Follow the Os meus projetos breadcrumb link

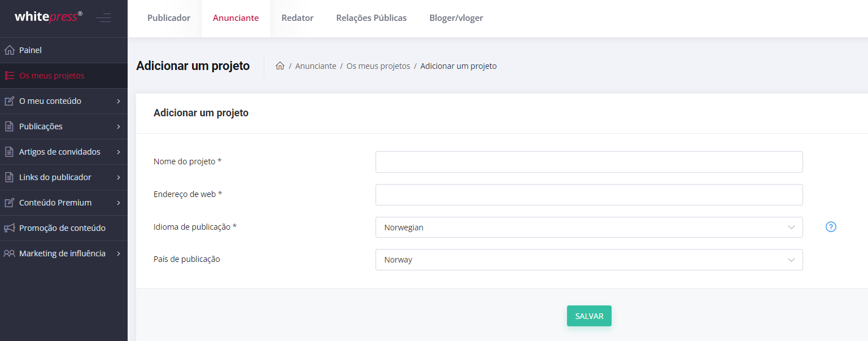pos(378,66)
